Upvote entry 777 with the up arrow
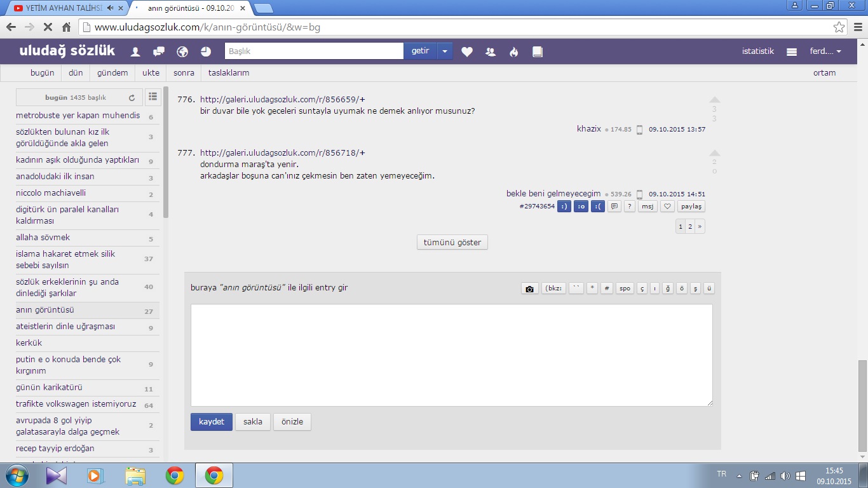The image size is (868, 488). pyautogui.click(x=715, y=153)
